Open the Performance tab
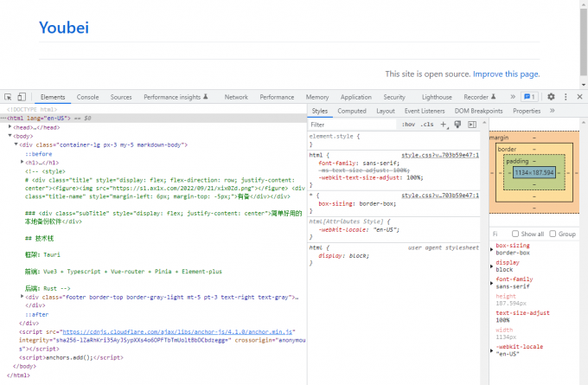The height and width of the screenshot is (385, 588). [x=277, y=97]
